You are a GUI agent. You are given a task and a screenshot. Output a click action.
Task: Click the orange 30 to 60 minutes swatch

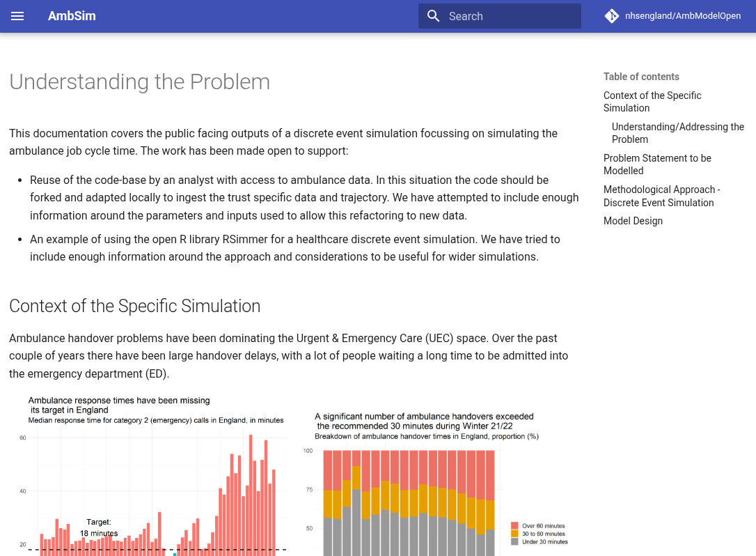point(514,534)
